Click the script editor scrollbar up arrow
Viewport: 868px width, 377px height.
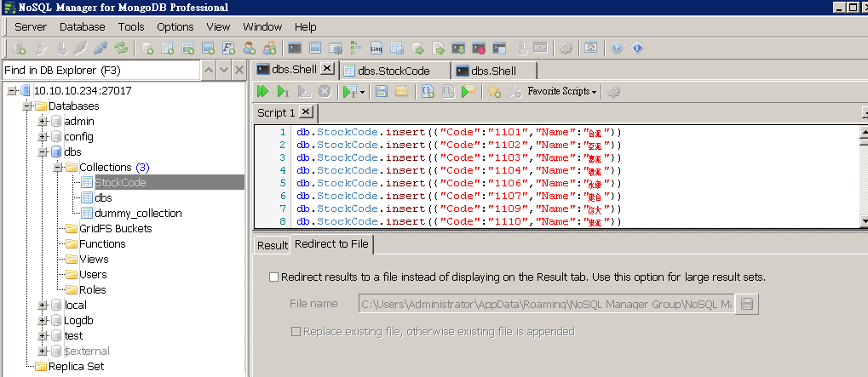[x=864, y=132]
